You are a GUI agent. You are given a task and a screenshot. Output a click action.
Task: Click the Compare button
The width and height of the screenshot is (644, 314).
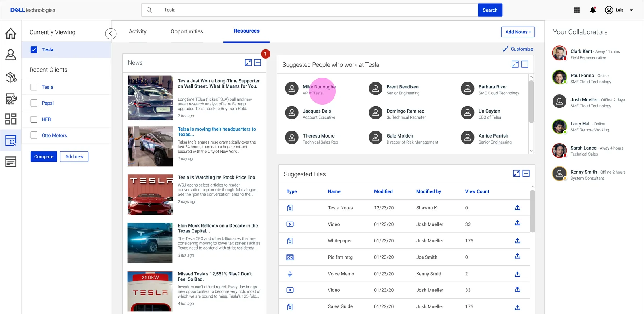point(44,156)
